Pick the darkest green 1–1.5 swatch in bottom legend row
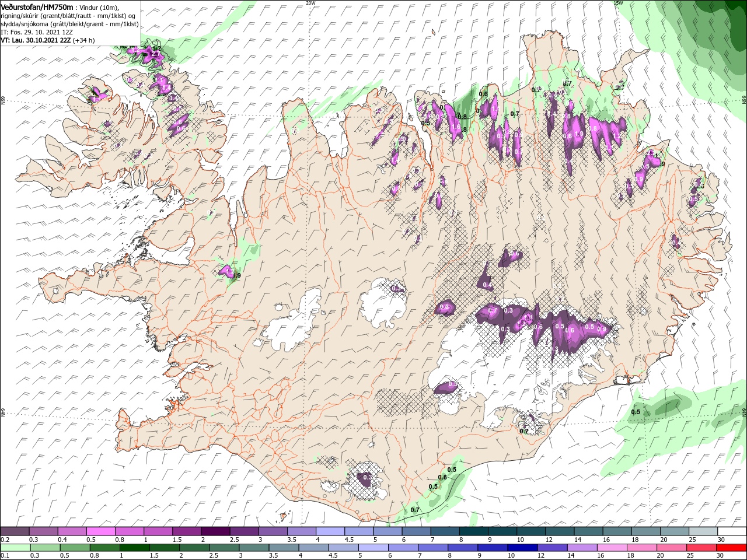Image resolution: width=747 pixels, height=560 pixels. click(134, 548)
